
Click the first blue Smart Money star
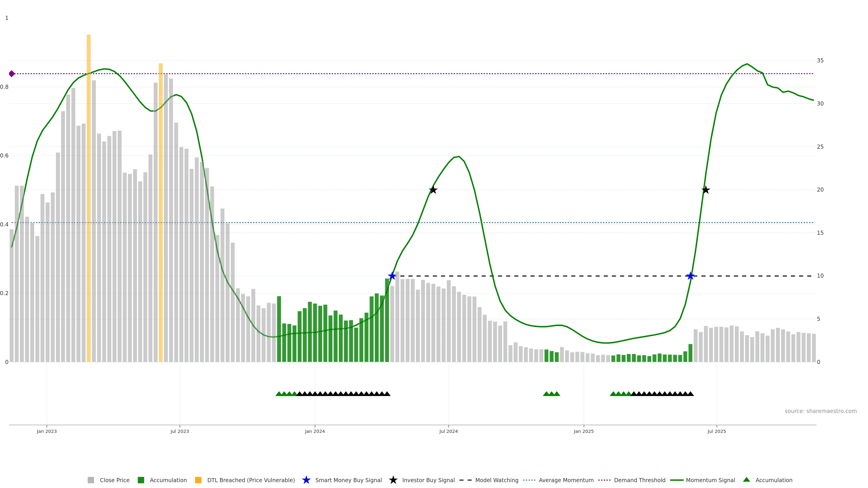click(392, 276)
